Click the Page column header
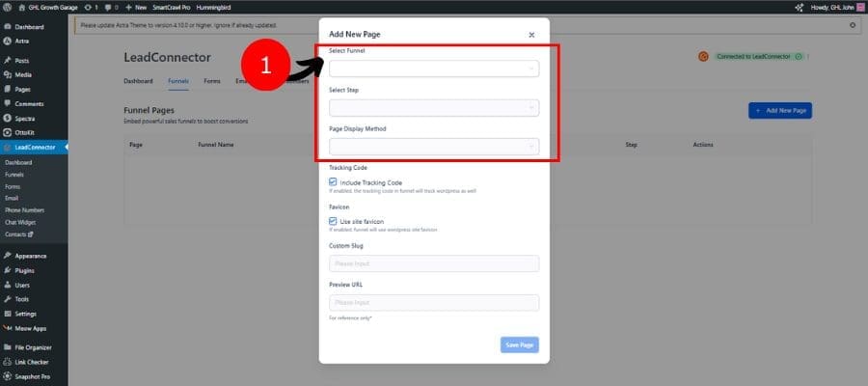The width and height of the screenshot is (868, 386). [136, 145]
